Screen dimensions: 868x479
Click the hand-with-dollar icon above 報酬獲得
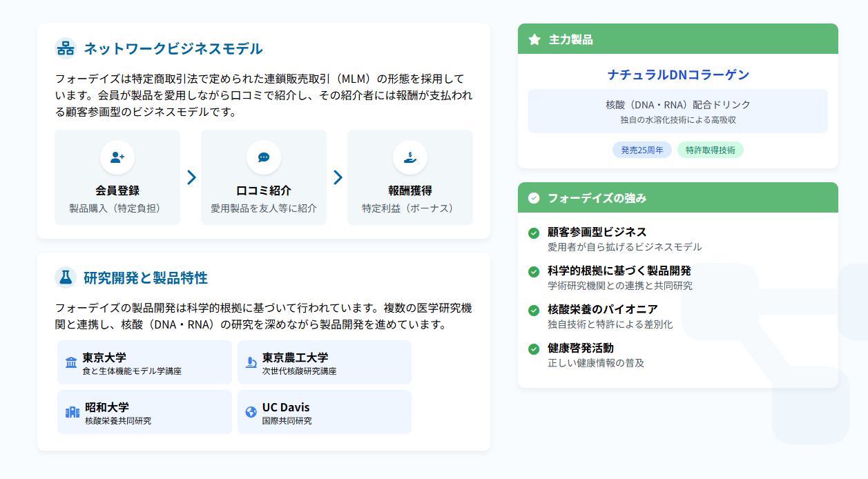[410, 157]
